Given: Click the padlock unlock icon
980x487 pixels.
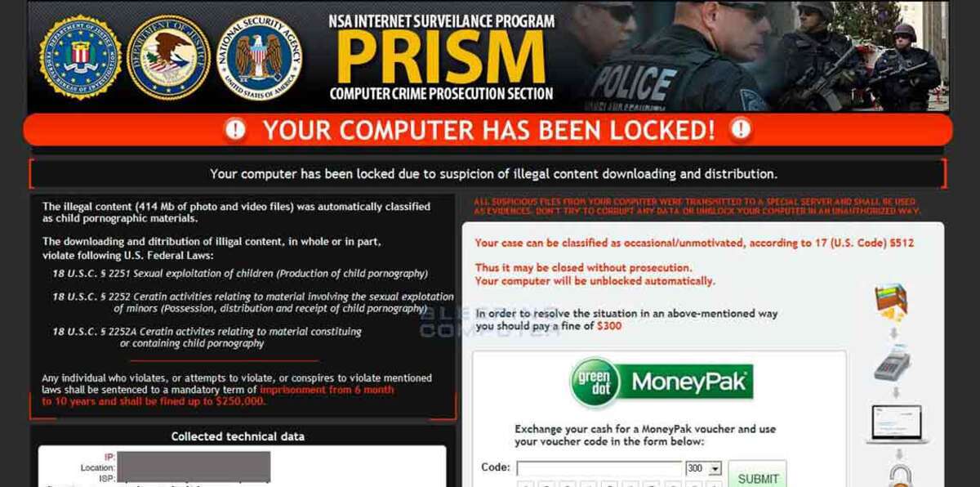Looking at the screenshot, I should pos(902,475).
